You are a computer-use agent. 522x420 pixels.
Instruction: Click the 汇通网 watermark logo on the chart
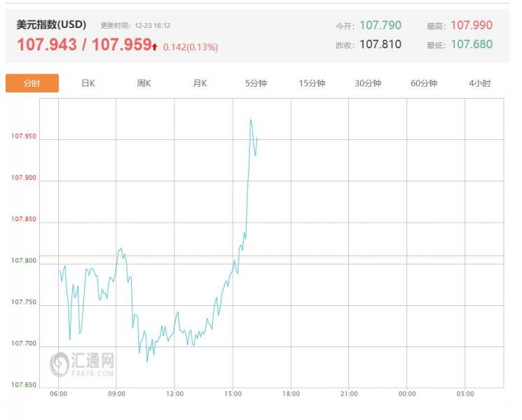83,363
